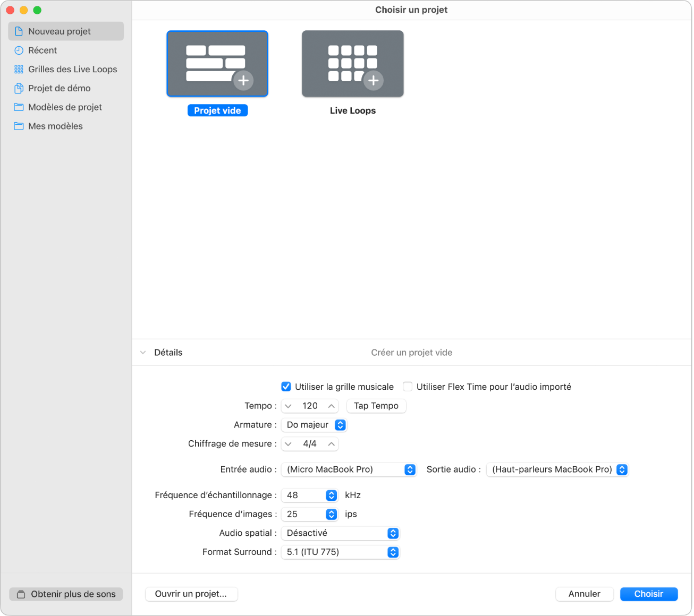Collapse the Détails disclosure chevron

pyautogui.click(x=143, y=353)
